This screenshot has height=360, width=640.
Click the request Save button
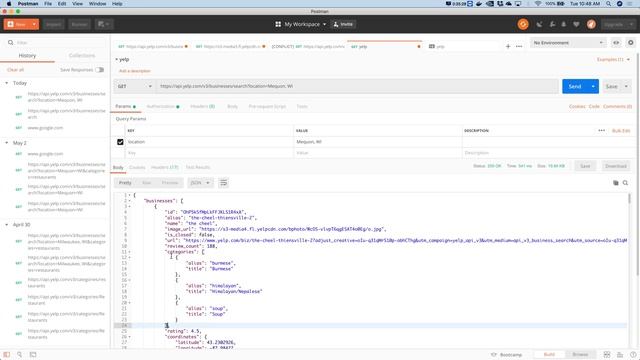coord(611,86)
